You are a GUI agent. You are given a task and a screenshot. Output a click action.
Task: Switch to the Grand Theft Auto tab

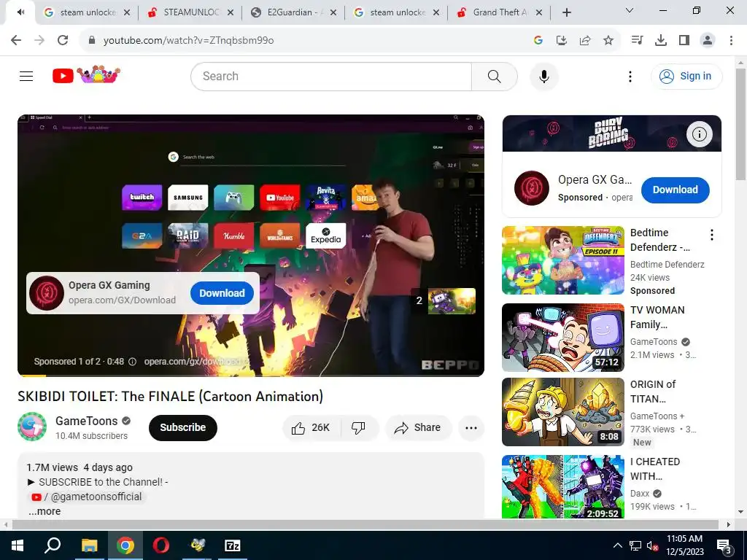[x=499, y=12]
